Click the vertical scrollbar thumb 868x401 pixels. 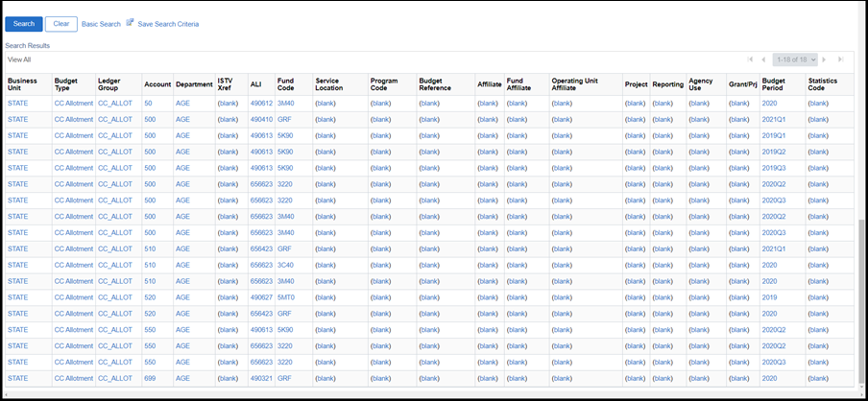(x=859, y=300)
